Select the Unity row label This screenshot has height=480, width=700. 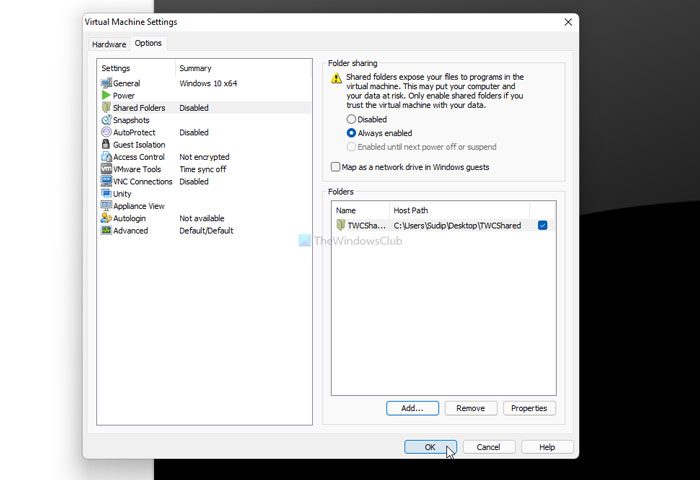[x=122, y=194]
